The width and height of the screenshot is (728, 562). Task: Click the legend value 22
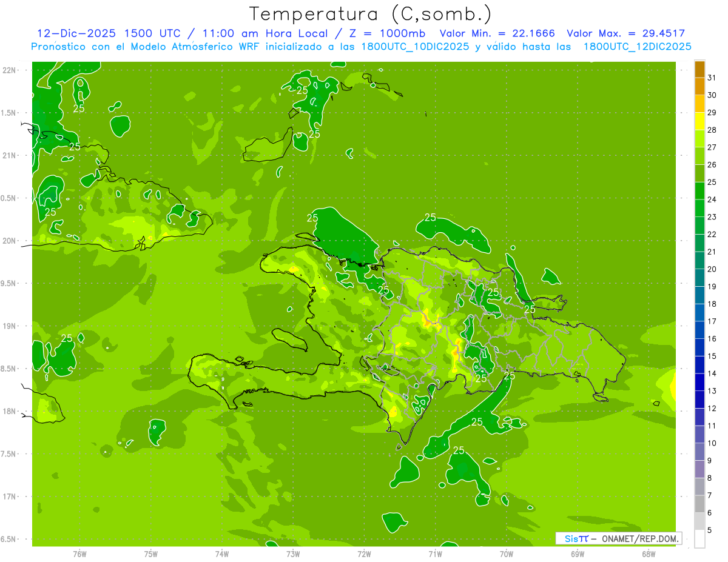[712, 234]
